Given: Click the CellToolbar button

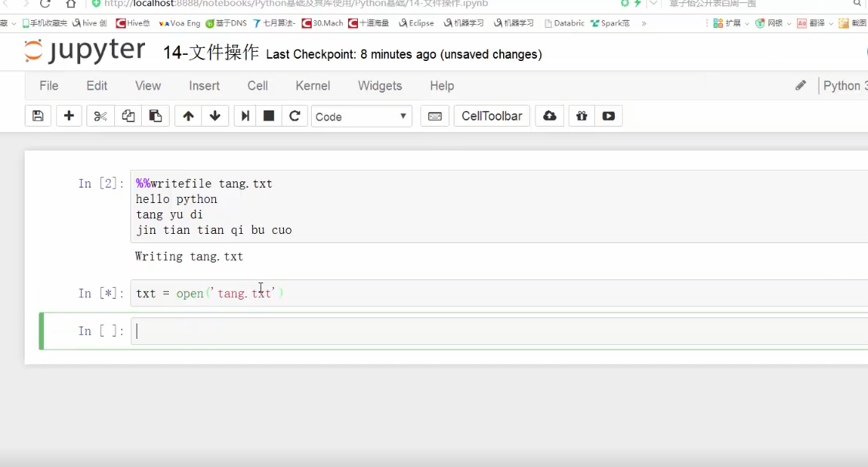Looking at the screenshot, I should point(491,116).
